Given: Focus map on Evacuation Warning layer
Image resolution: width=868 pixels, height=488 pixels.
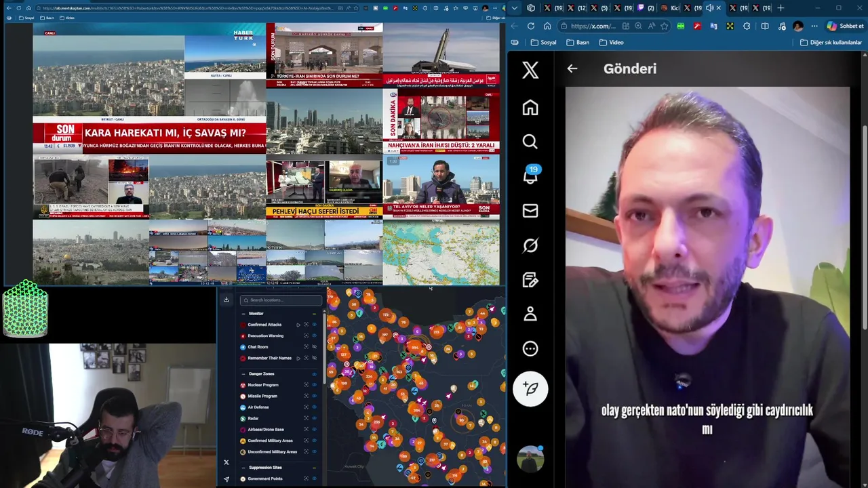Looking at the screenshot, I should [306, 335].
